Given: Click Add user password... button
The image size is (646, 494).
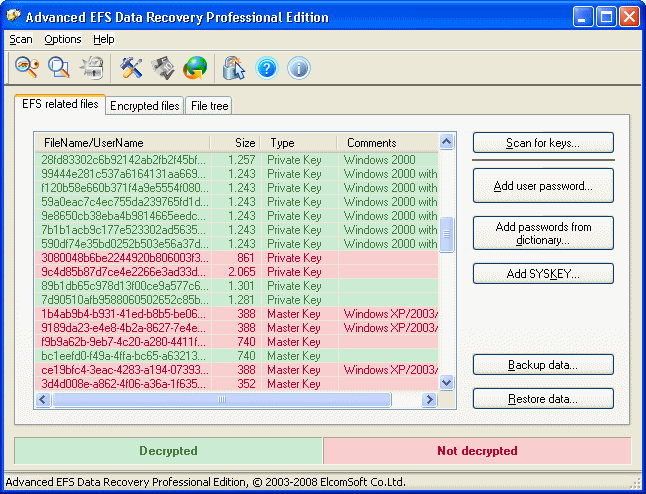Looking at the screenshot, I should (x=543, y=185).
